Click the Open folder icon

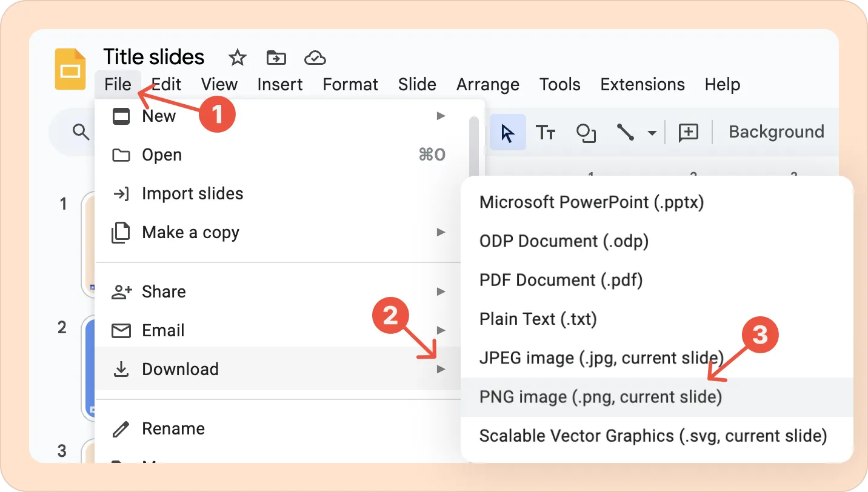tap(121, 155)
